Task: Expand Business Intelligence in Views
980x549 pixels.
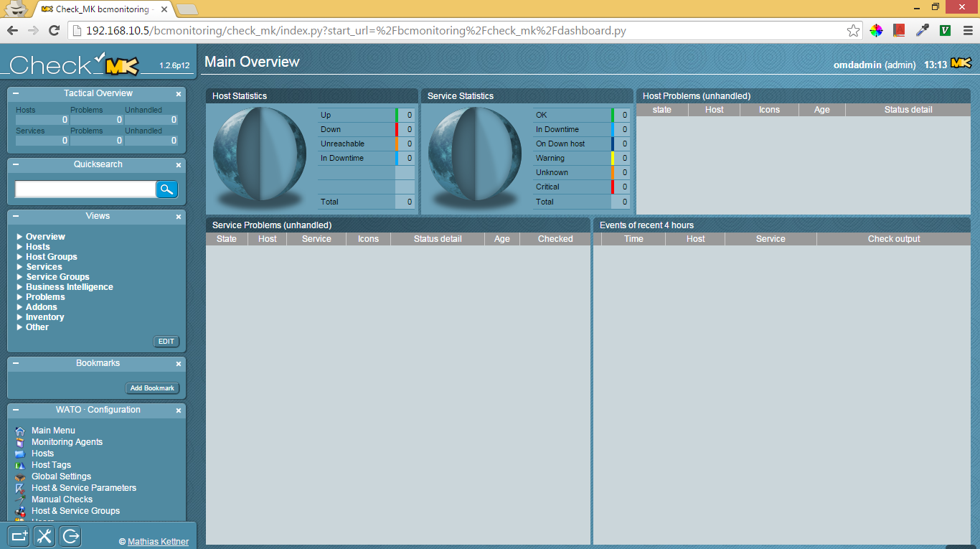Action: click(x=20, y=287)
